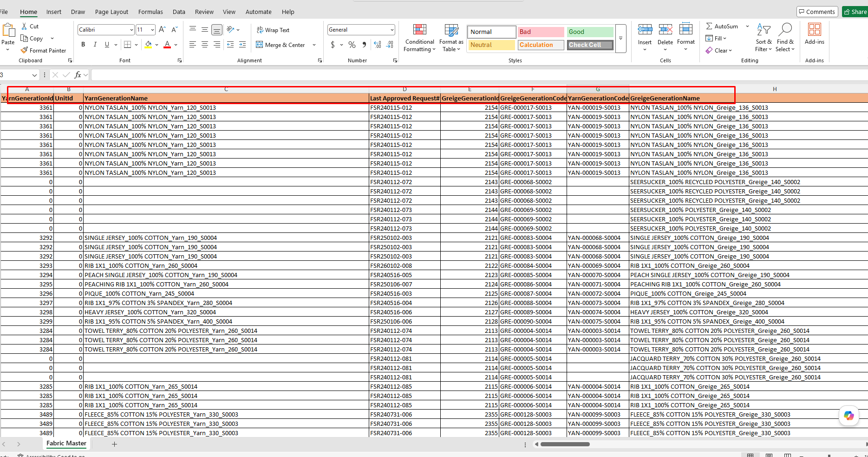
Task: Decrease font size with the smaller A icon
Action: point(175,30)
